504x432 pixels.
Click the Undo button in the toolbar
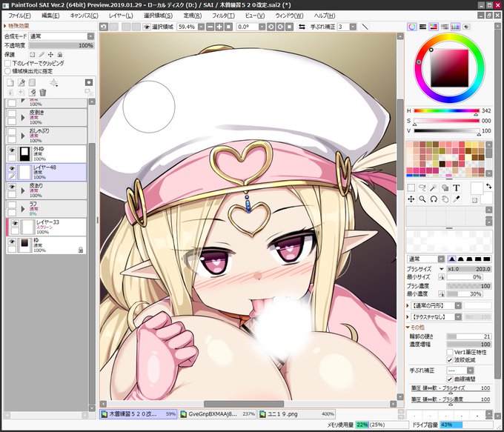(x=104, y=27)
